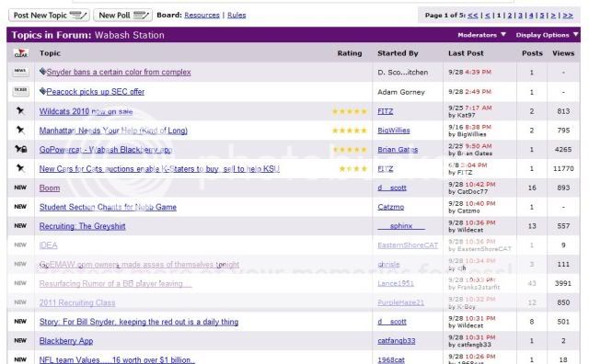Click the Ticker icon beside Peacock topic
Screen dimensions: 589x364
click(x=20, y=91)
